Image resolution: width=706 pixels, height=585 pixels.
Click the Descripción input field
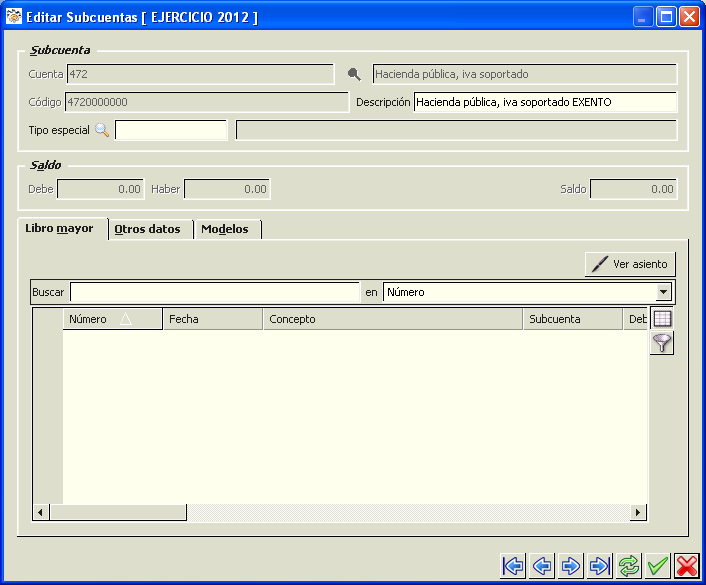click(545, 102)
